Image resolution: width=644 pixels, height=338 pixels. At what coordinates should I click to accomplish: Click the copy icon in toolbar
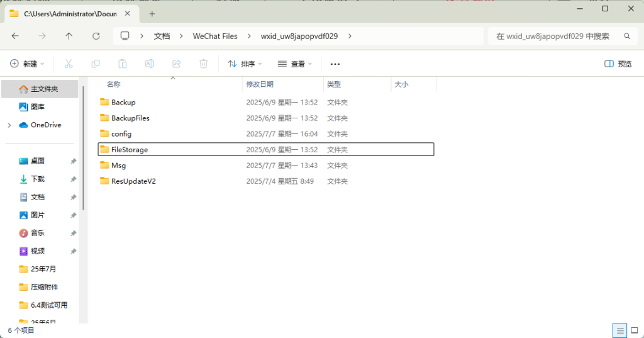click(96, 64)
